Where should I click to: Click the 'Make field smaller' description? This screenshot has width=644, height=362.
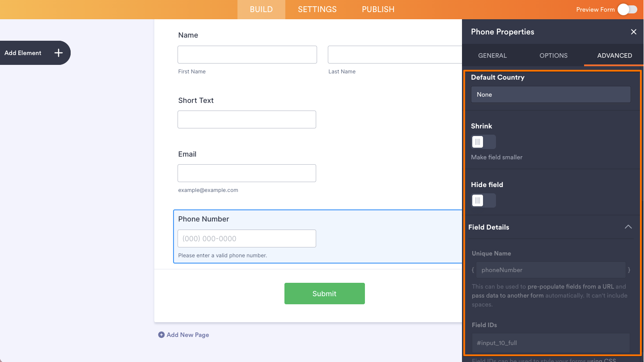(x=496, y=157)
